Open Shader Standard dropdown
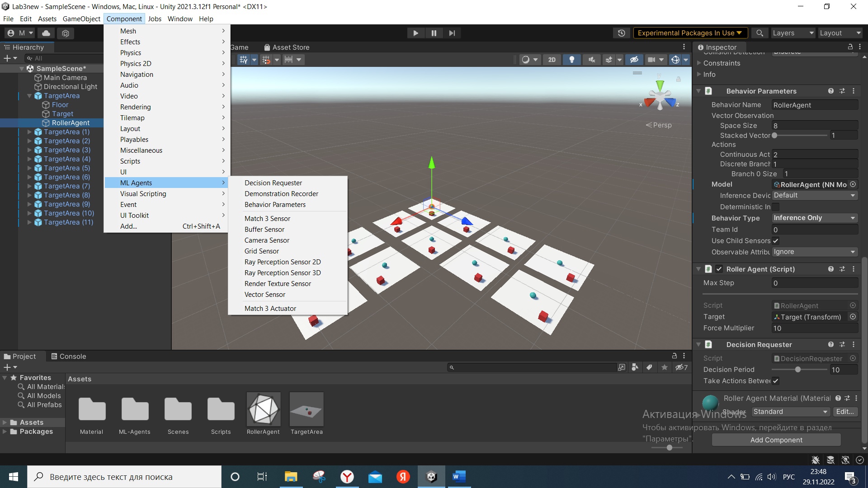Image resolution: width=868 pixels, height=488 pixels. [x=791, y=412]
